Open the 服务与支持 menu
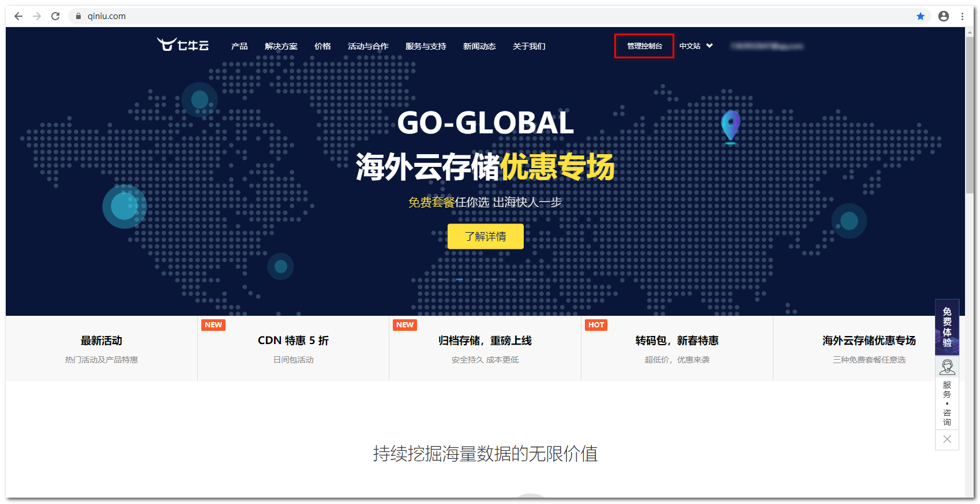The width and height of the screenshot is (980, 504). coord(426,46)
